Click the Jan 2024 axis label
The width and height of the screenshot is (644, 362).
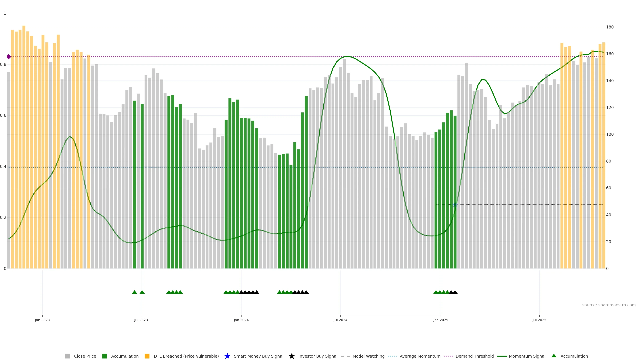[x=241, y=320]
